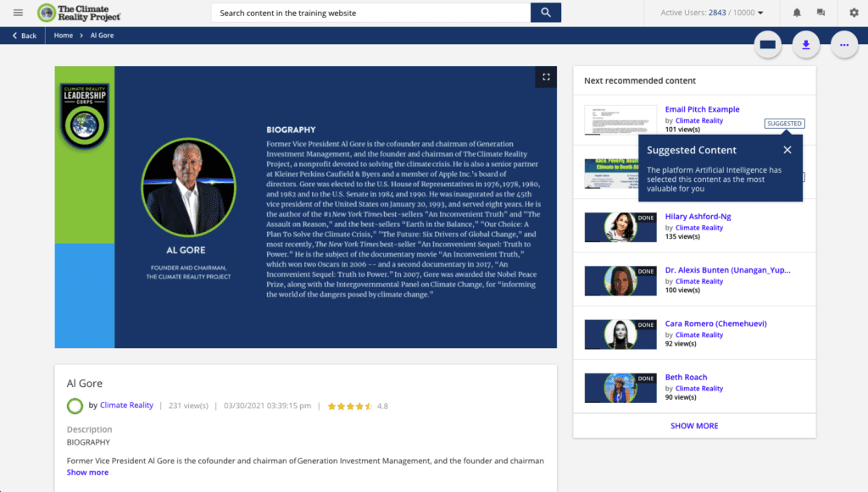The height and width of the screenshot is (492, 868).
Task: Expand the Active Users dropdown arrow
Action: 760,13
